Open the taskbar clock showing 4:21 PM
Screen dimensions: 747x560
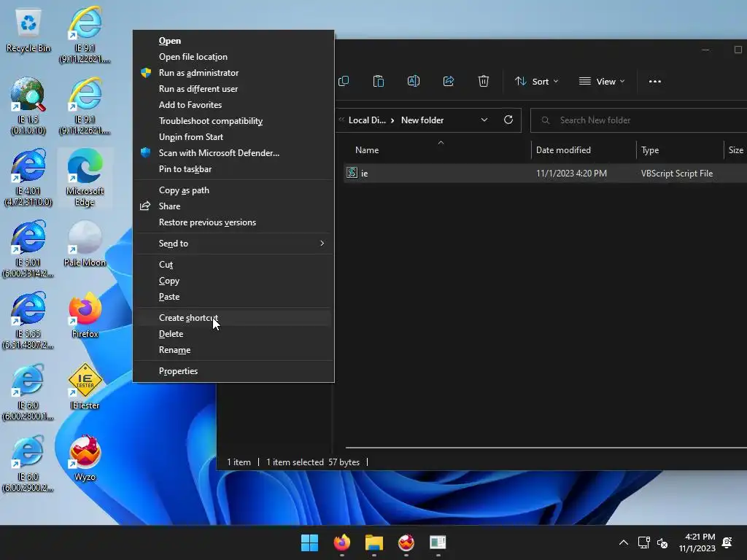[x=697, y=542]
